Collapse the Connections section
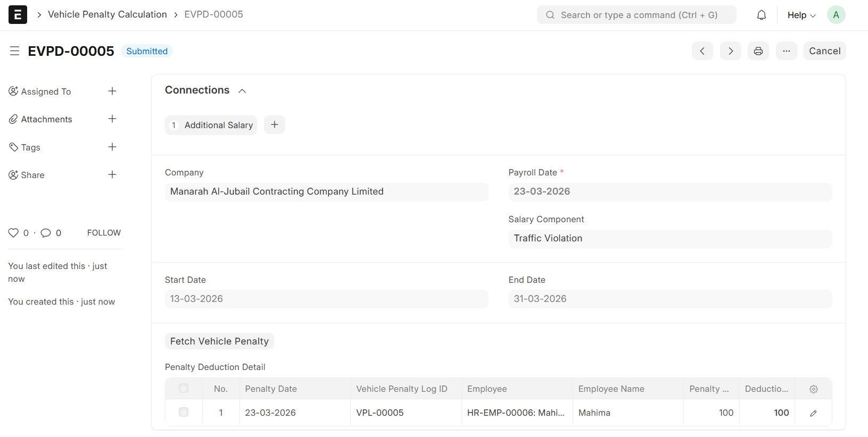 tap(242, 91)
